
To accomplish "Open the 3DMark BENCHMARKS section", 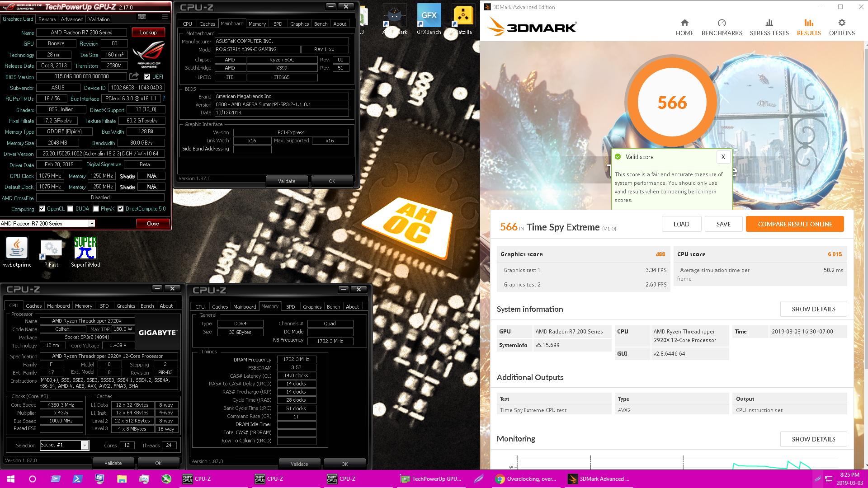I will click(722, 28).
